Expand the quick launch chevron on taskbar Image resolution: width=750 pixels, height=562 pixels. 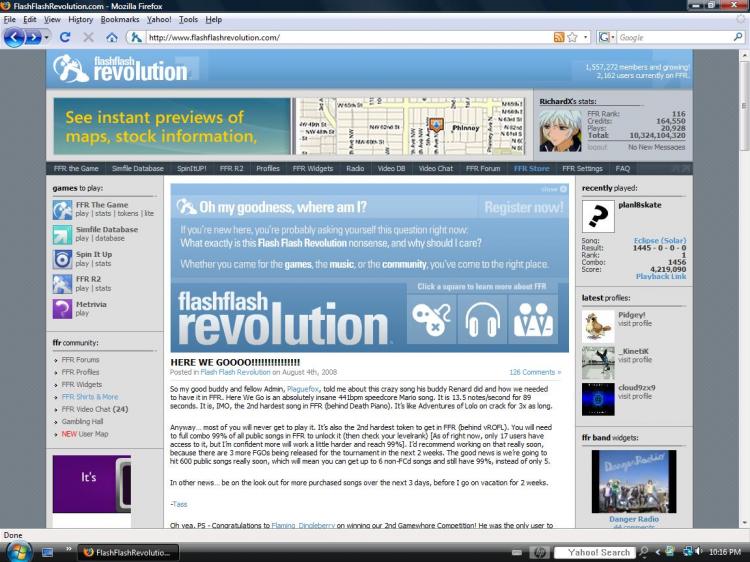coord(68,549)
